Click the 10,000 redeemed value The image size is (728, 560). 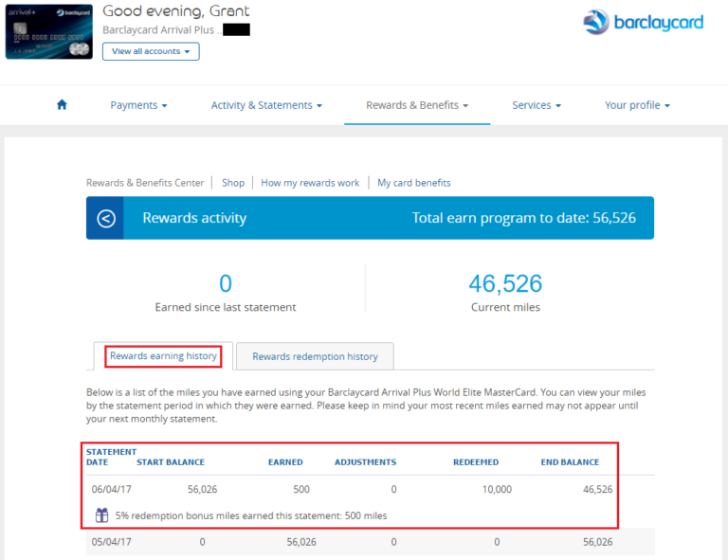pyautogui.click(x=497, y=489)
